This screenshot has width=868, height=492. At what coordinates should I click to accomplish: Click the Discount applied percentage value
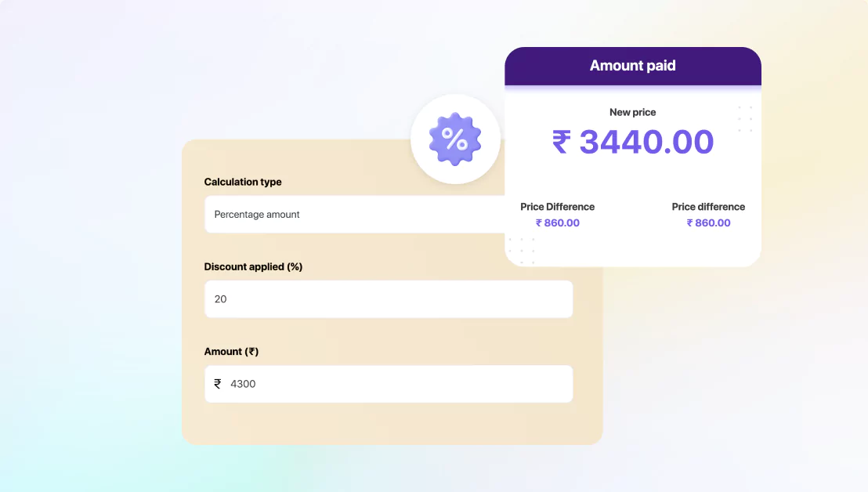tap(221, 298)
